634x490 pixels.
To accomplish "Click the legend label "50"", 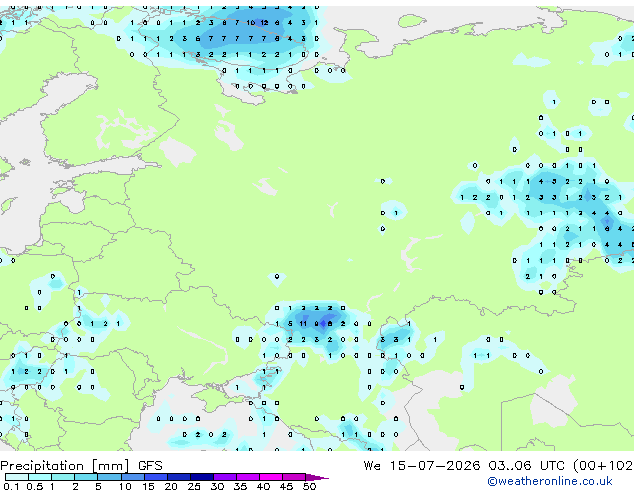I will coord(309,486).
